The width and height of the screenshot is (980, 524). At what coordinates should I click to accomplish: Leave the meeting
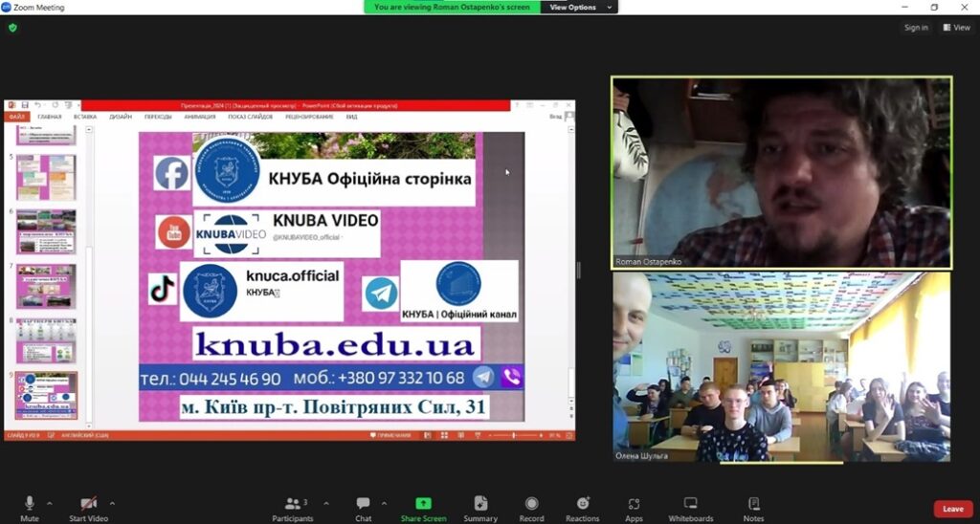pos(953,509)
